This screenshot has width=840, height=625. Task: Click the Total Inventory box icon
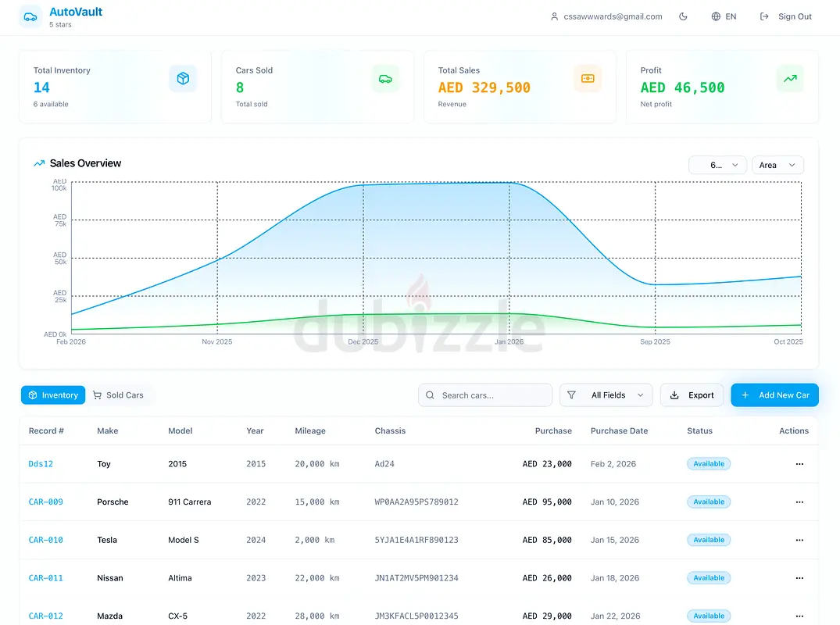pos(183,78)
